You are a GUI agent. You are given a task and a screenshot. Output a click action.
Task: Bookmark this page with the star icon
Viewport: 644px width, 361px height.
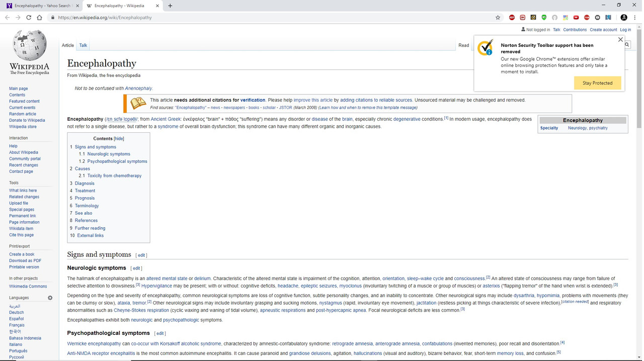[x=498, y=18]
